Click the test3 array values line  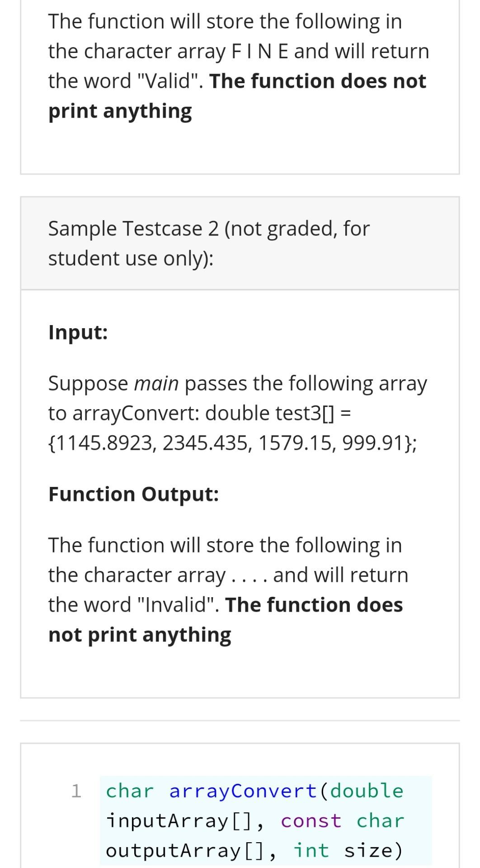(x=233, y=443)
